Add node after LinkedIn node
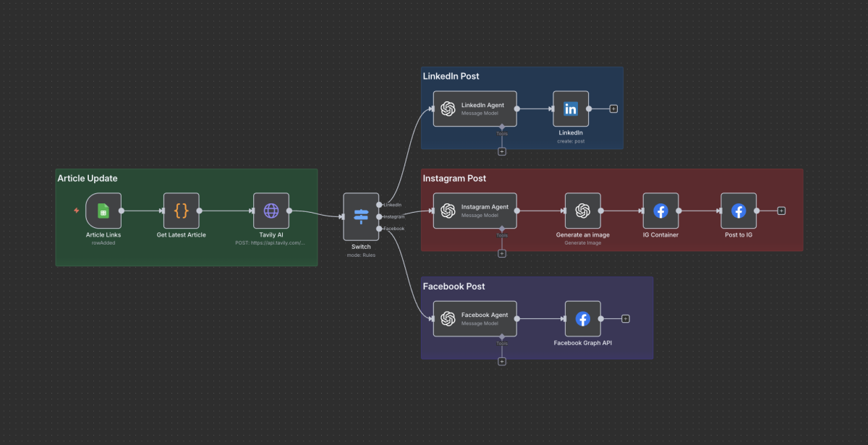Screen dimensions: 868x445 click(x=613, y=109)
